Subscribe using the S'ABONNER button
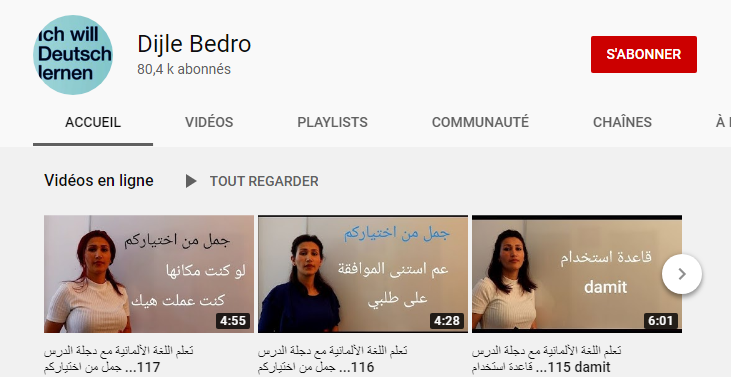Screen dimensions: 731x377 (x=644, y=55)
